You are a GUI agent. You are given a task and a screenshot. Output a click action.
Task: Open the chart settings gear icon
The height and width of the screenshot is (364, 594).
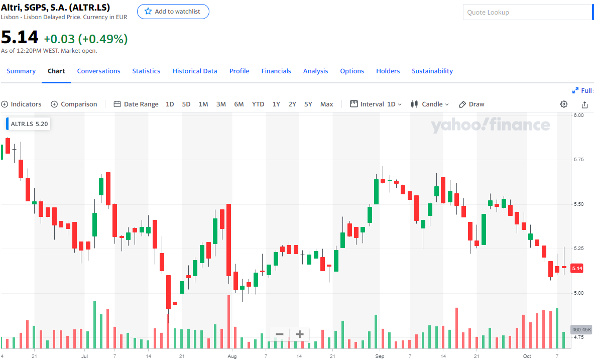(x=564, y=104)
